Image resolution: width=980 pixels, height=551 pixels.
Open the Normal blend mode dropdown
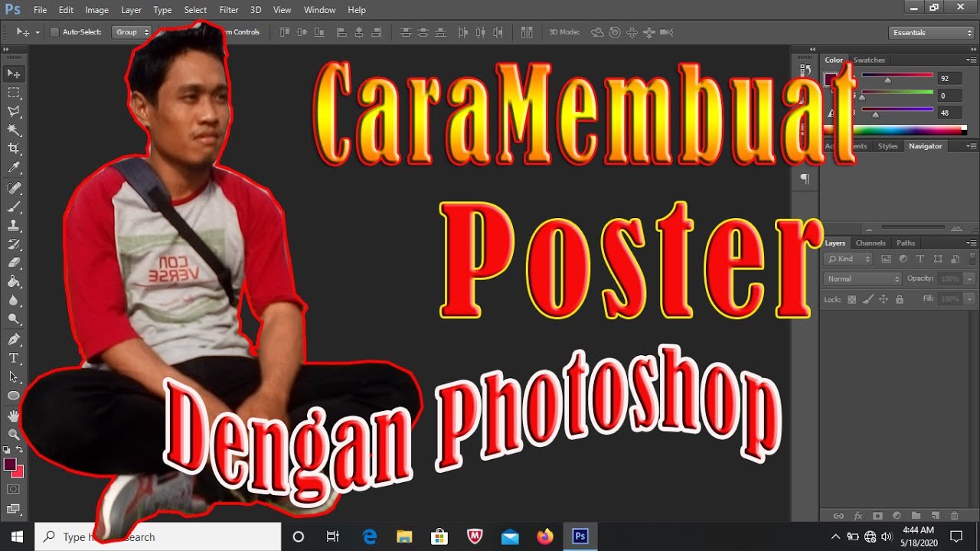coord(864,279)
